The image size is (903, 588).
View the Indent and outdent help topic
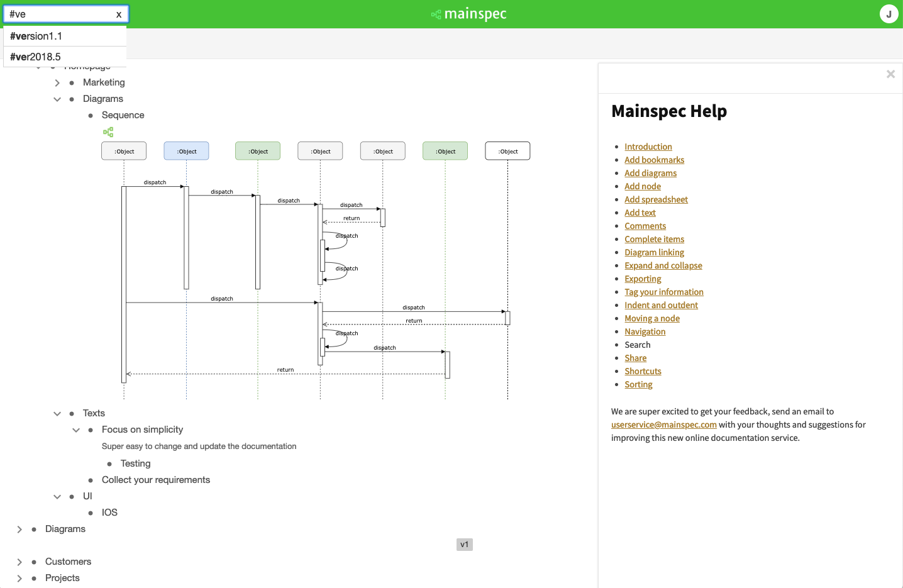click(661, 305)
